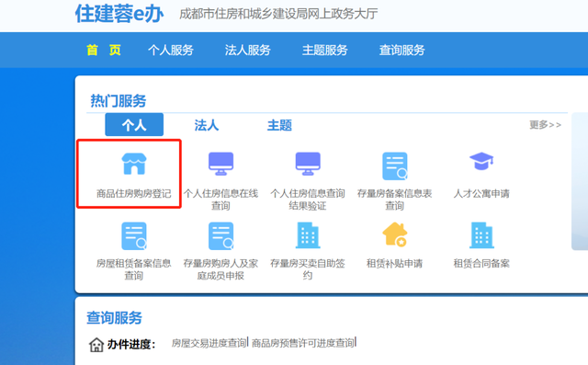588x365 pixels.
Task: Open the 查询服务 navigation menu
Action: click(402, 50)
